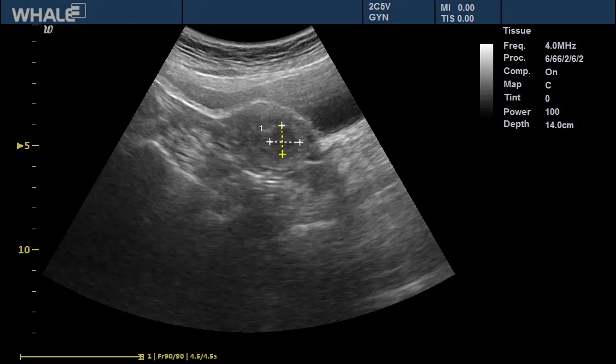Viewport: 616px width, 364px height.
Task: Click the left horizontal caliper cross
Action: (270, 142)
